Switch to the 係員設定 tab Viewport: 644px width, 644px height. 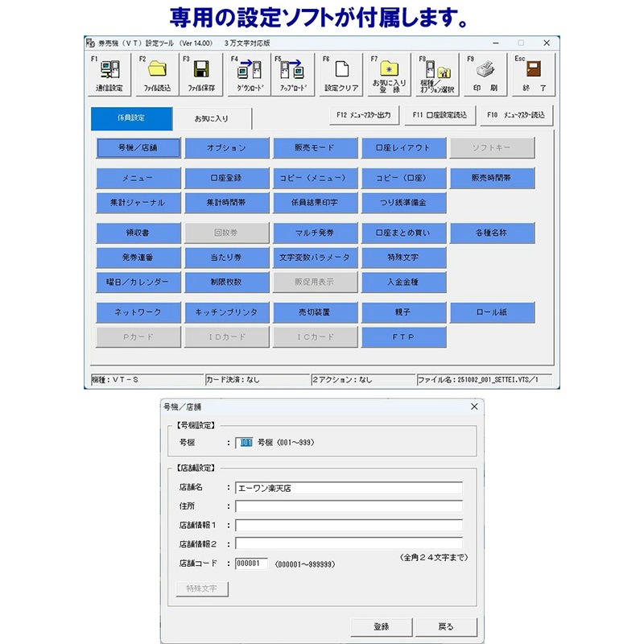131,117
